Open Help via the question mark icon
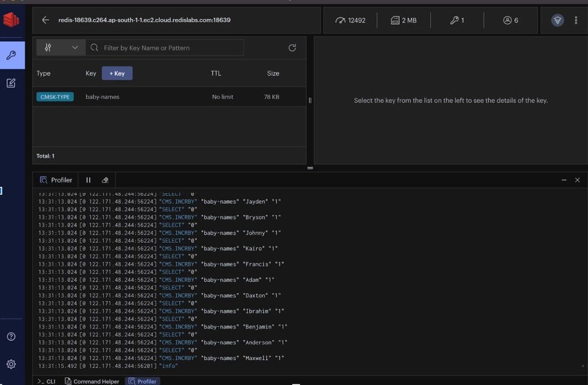Screen dimensions: 588x385 tap(12, 336)
